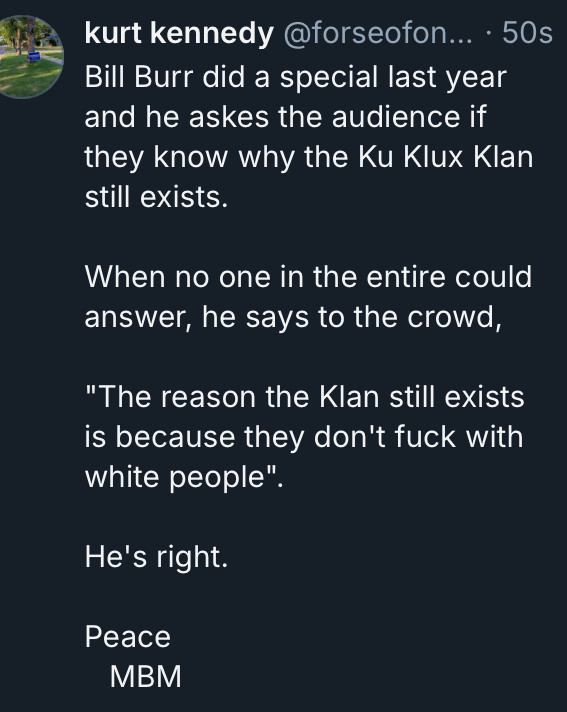This screenshot has height=712, width=567.
Task: Click the blue yard sign in the avatar
Action: (x=34, y=57)
